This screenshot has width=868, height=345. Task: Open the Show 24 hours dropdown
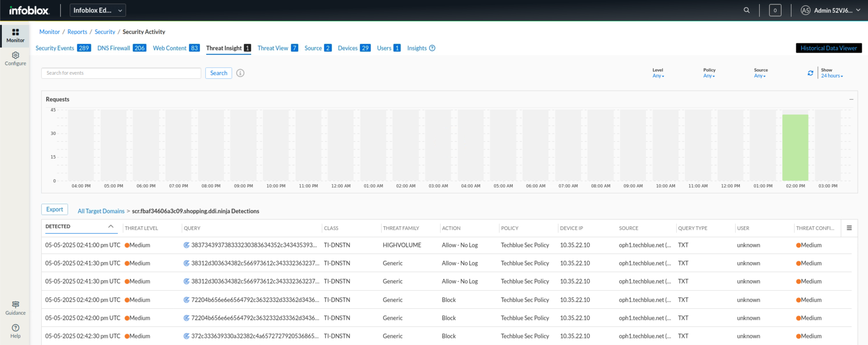click(x=831, y=76)
